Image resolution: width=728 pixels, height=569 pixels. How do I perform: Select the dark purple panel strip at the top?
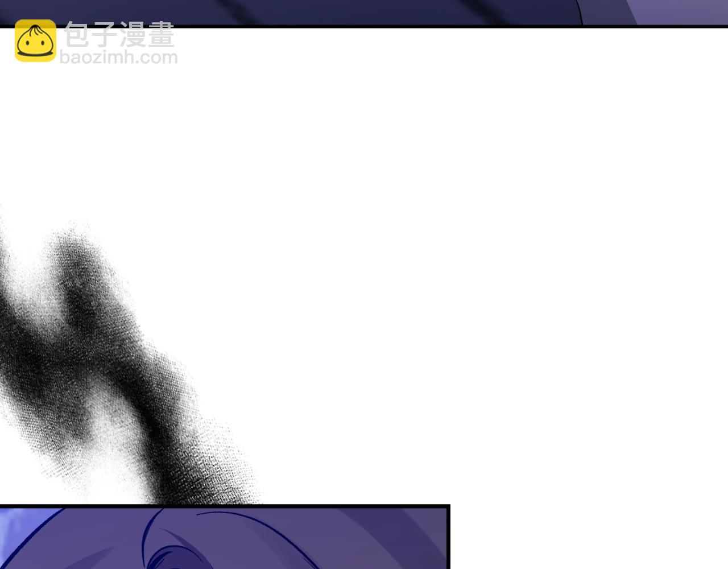click(x=284, y=11)
